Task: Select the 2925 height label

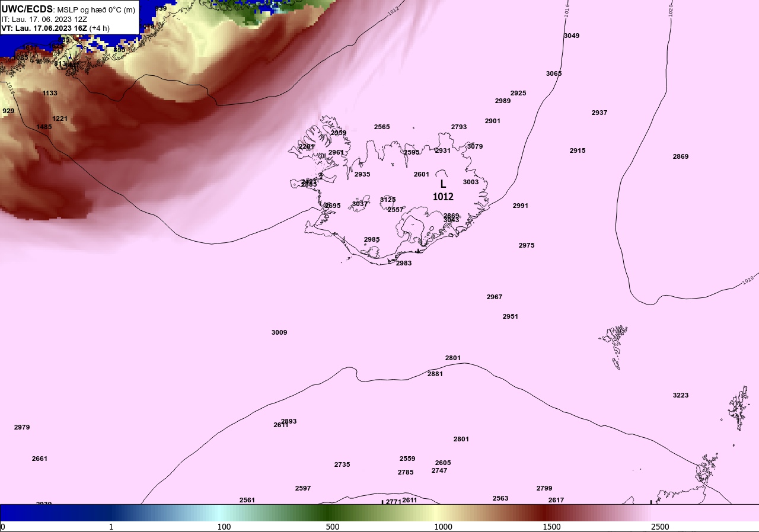Action: click(x=518, y=93)
